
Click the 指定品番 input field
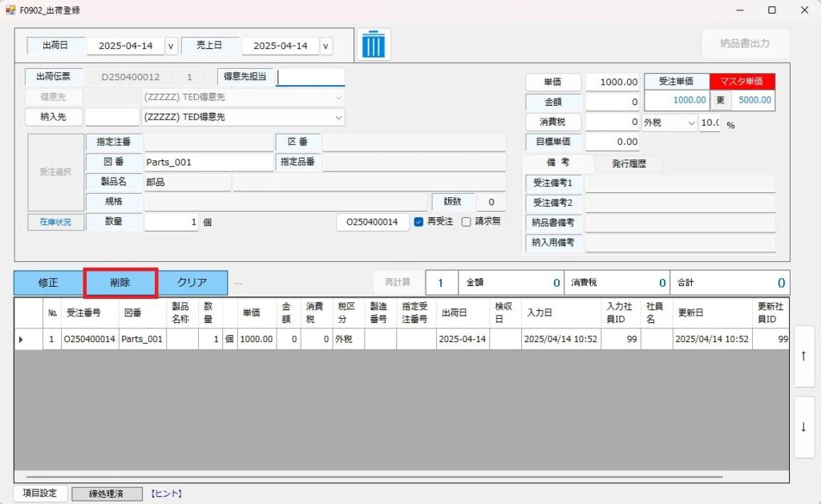[x=414, y=162]
